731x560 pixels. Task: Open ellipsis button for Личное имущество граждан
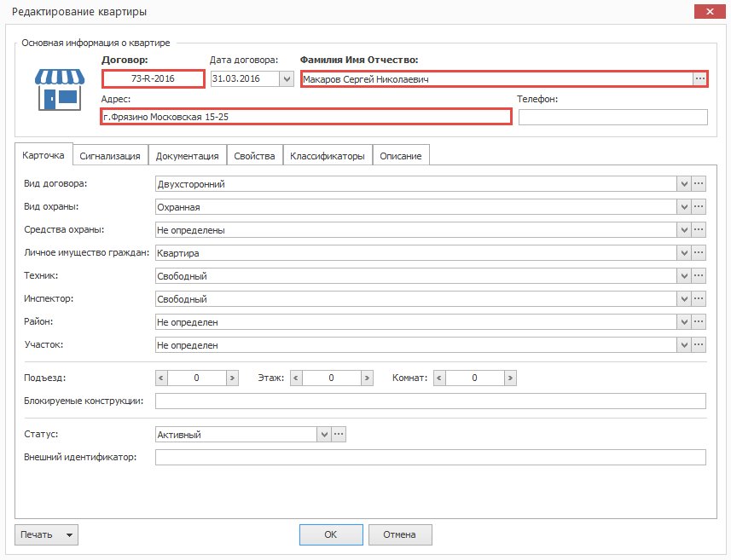(699, 252)
